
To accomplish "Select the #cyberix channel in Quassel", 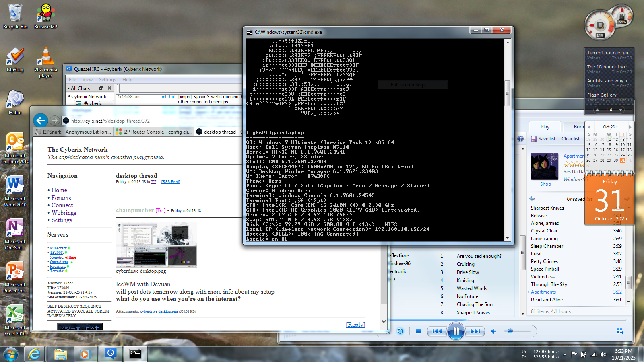I will (93, 103).
